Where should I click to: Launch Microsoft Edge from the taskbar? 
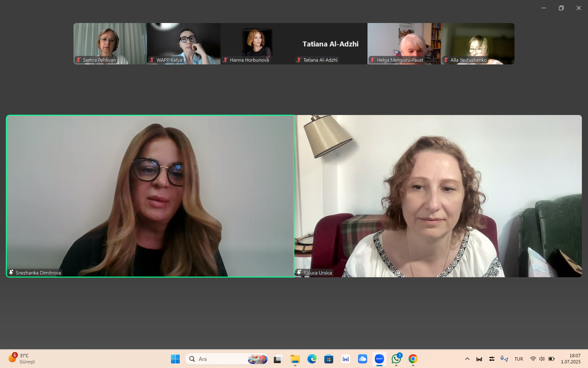click(312, 359)
